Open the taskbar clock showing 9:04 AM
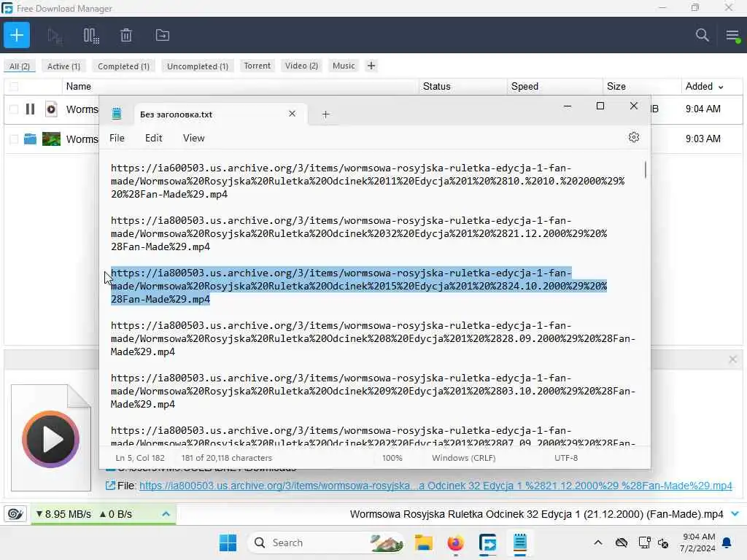 698,542
